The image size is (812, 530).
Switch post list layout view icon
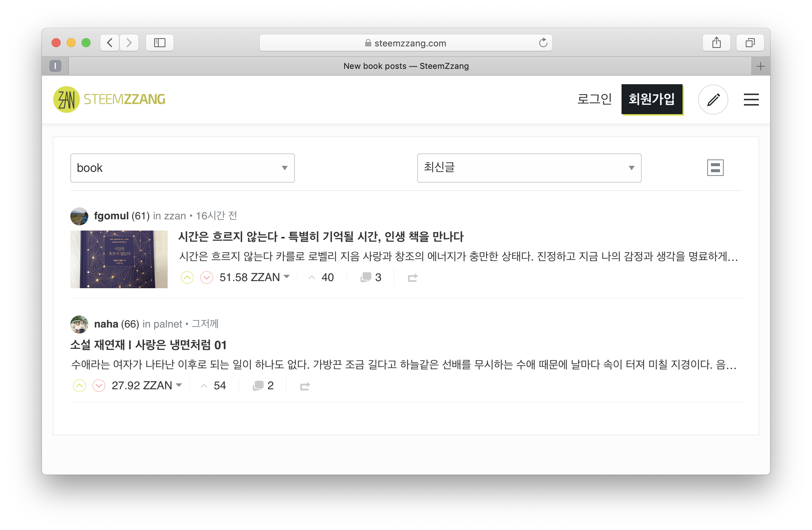click(715, 168)
